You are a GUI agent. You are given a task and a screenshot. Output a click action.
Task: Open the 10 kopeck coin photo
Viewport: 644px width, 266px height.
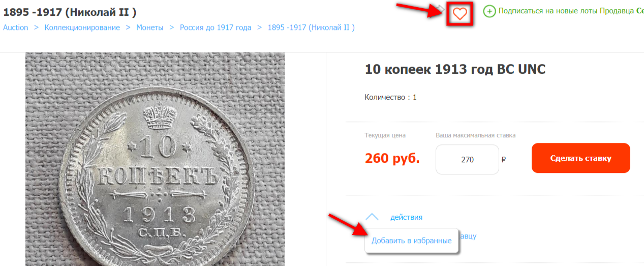click(x=155, y=159)
